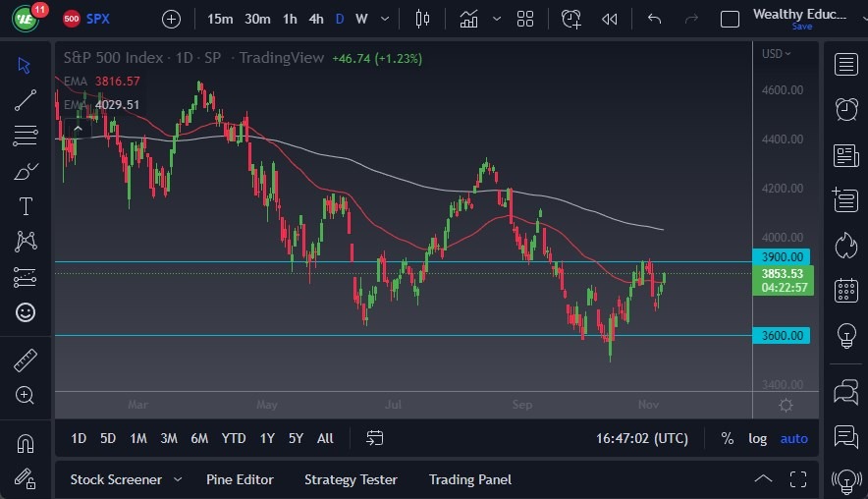
Task: Open the forecasting and measurement tools
Action: [25, 277]
